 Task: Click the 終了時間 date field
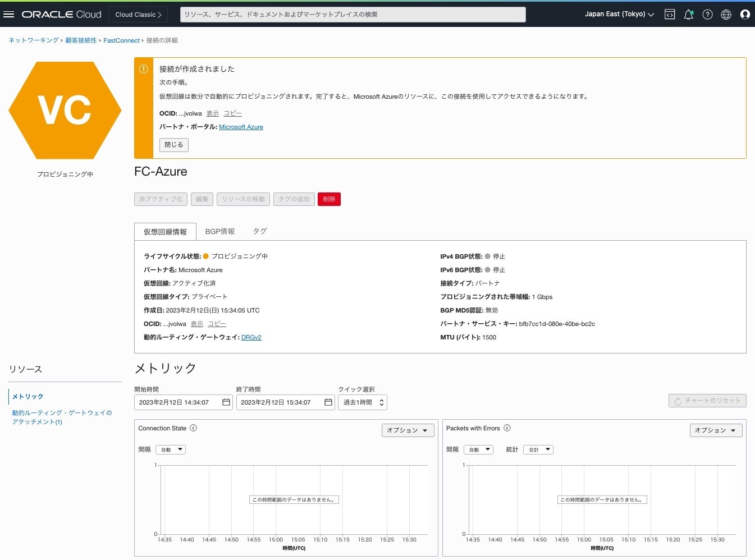[x=286, y=402]
